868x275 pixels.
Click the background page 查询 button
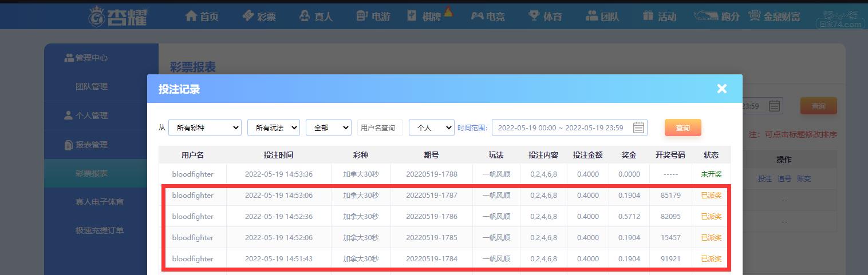818,106
